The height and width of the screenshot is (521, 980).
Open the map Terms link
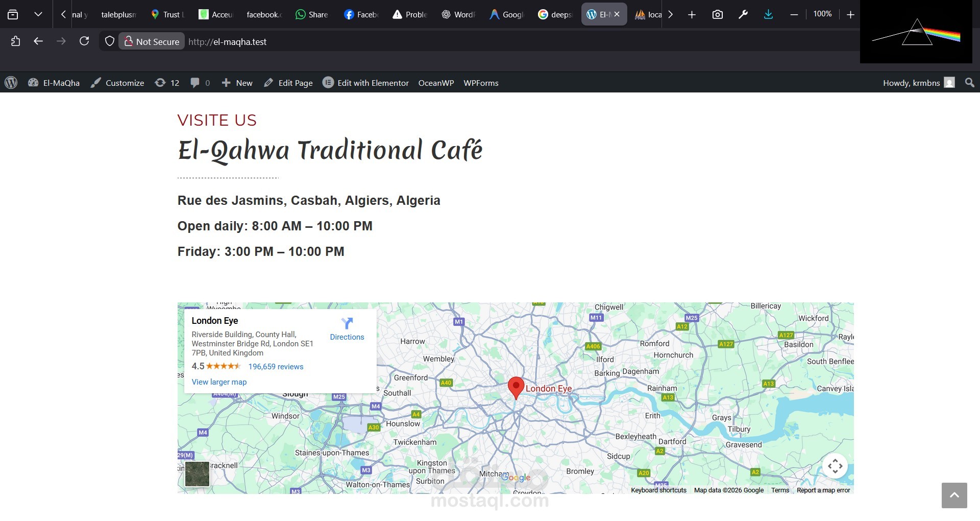(780, 490)
